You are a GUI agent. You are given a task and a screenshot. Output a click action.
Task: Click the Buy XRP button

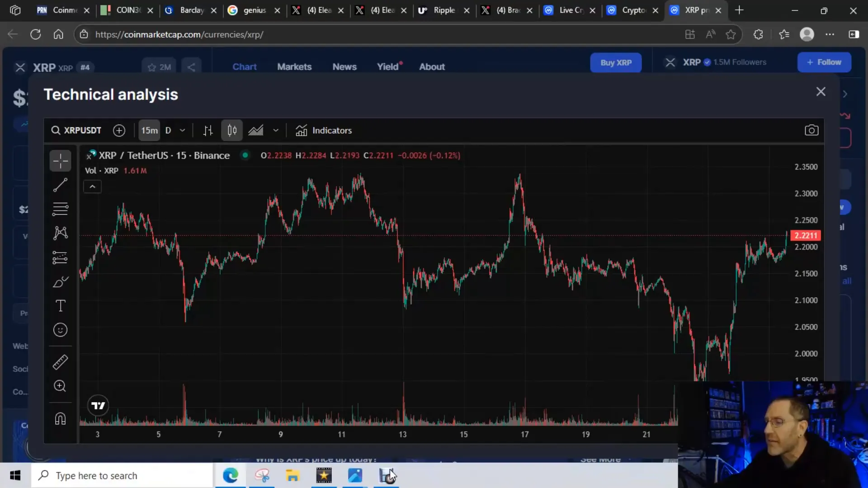coord(616,63)
